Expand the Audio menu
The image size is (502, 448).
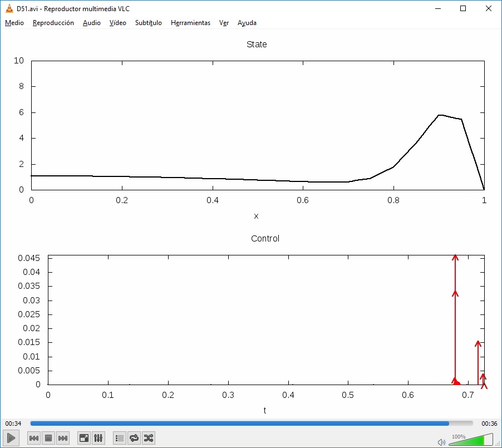pos(91,23)
